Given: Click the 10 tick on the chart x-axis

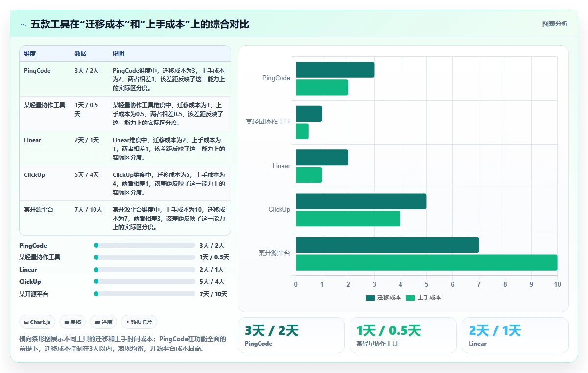Looking at the screenshot, I should coord(557,284).
